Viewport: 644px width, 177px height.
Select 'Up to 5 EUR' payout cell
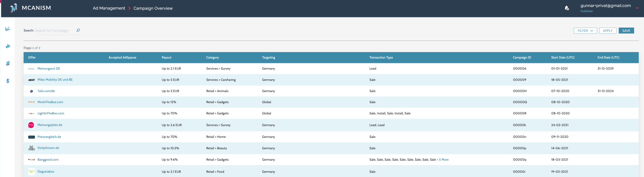tap(170, 80)
